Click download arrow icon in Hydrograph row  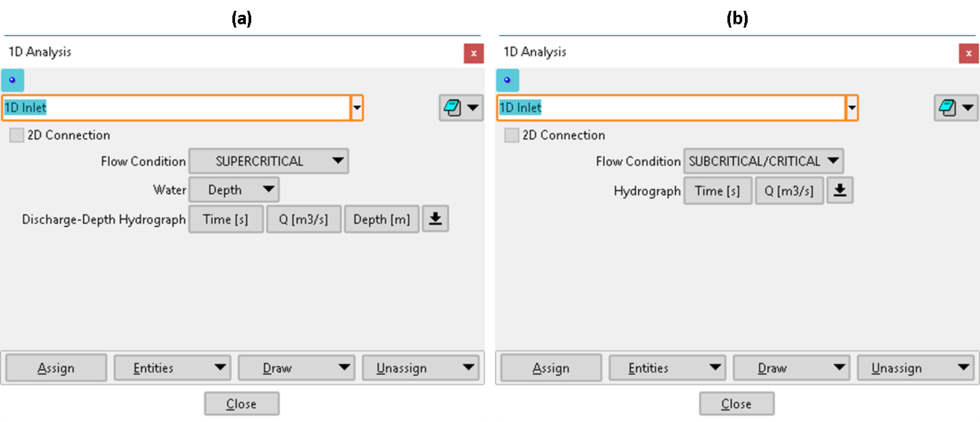tap(839, 191)
